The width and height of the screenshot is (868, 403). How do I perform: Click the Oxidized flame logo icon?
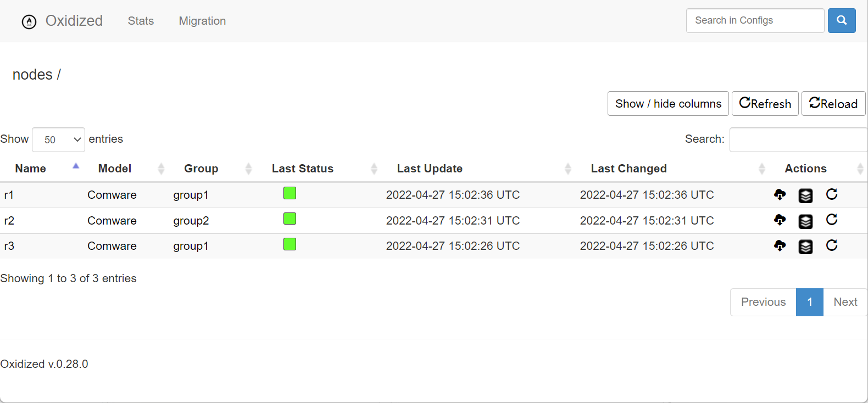tap(29, 21)
